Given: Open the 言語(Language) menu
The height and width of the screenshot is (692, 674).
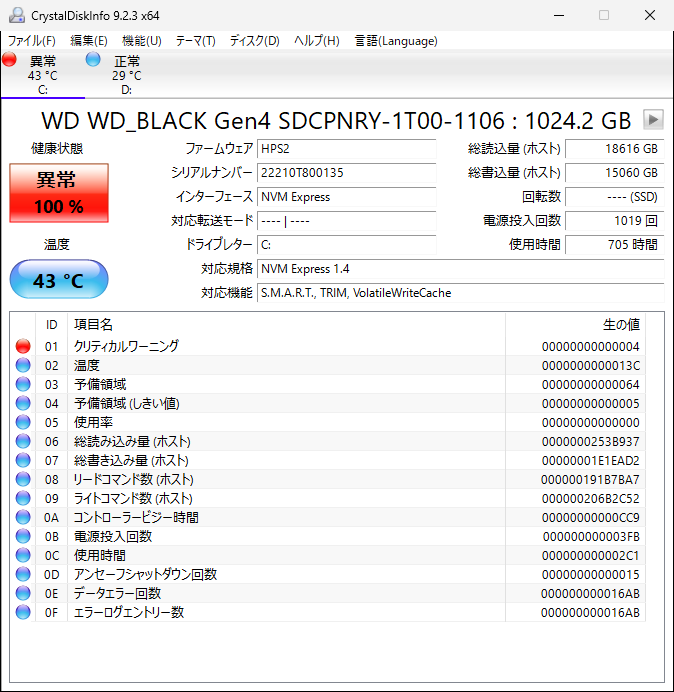Looking at the screenshot, I should pyautogui.click(x=396, y=41).
